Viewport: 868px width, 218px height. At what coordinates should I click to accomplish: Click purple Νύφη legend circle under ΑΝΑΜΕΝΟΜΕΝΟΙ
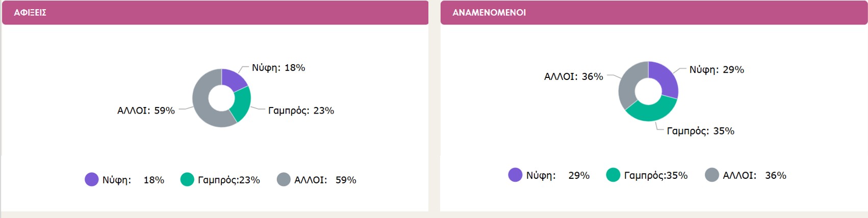coord(515,175)
